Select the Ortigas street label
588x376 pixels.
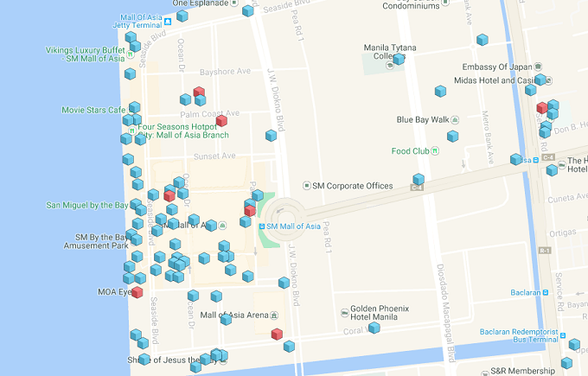coord(563,233)
